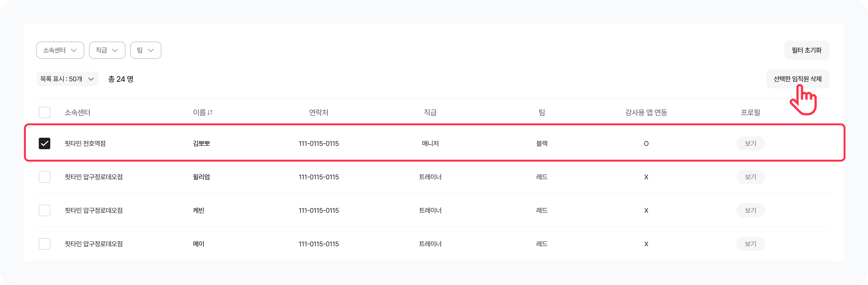View 김뽀뽀's profile with 보기
This screenshot has width=868, height=285.
pyautogui.click(x=750, y=143)
